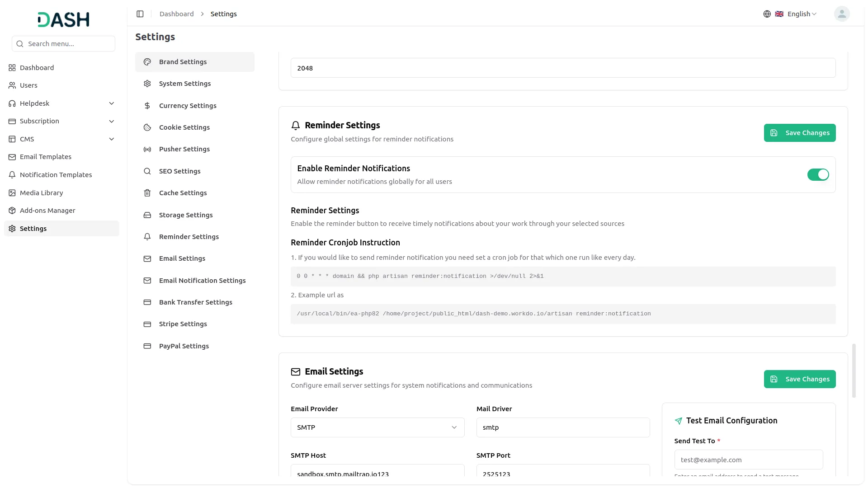Open the English language dropdown
Image resolution: width=868 pixels, height=488 pixels.
[798, 14]
